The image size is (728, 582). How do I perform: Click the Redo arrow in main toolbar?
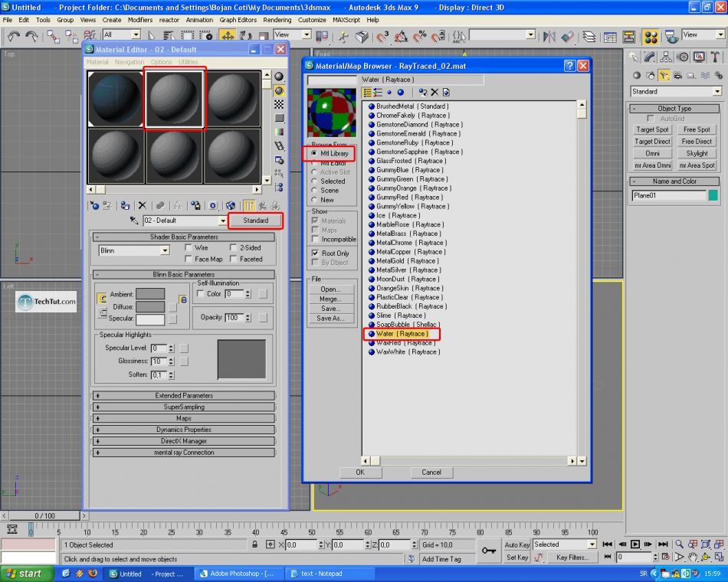coord(31,36)
